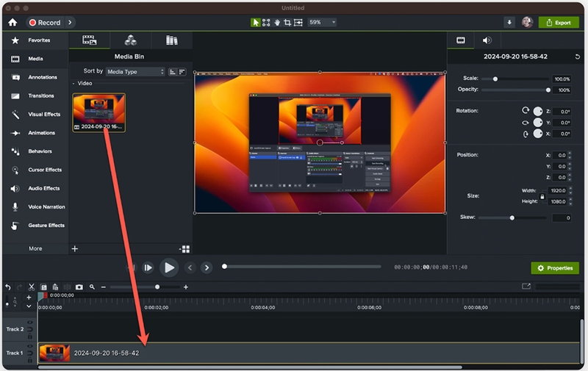Collapse the Video group in Media Bin
588x371 pixels.
click(73, 84)
